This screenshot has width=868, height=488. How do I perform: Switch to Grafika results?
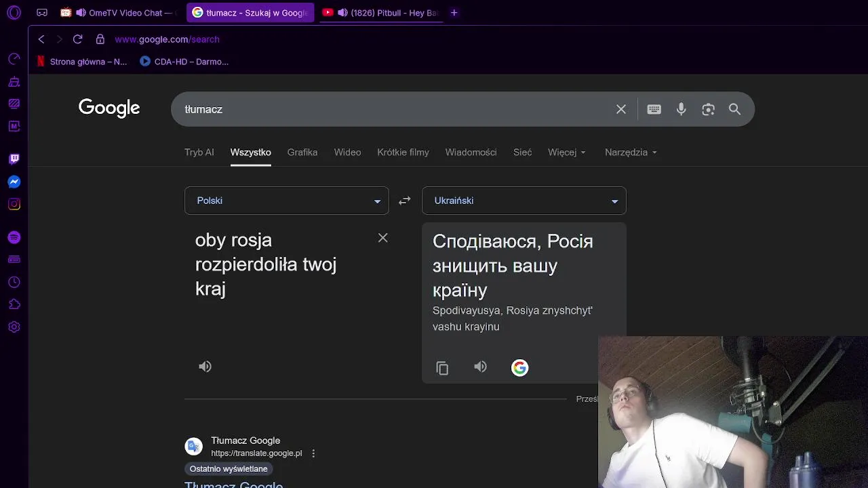tap(302, 152)
